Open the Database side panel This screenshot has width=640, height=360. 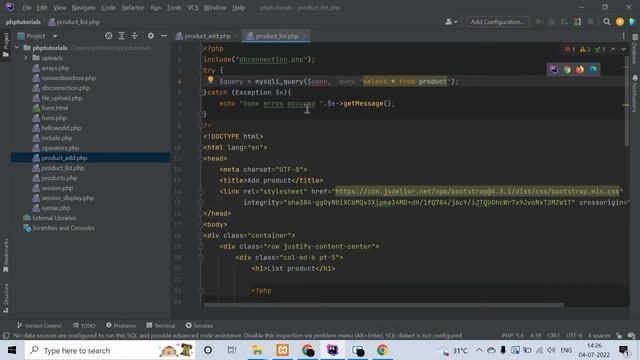coord(635,49)
